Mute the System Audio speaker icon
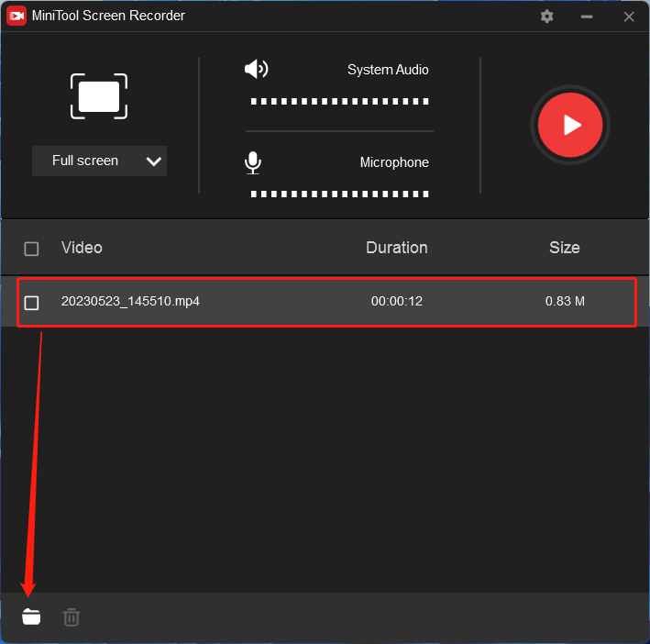Image resolution: width=650 pixels, height=644 pixels. pyautogui.click(x=256, y=69)
